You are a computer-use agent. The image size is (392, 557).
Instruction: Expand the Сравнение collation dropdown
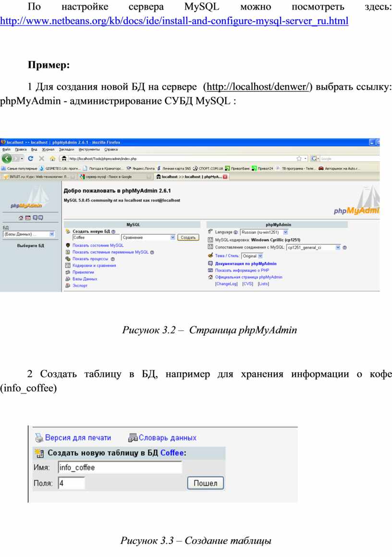[x=172, y=237]
